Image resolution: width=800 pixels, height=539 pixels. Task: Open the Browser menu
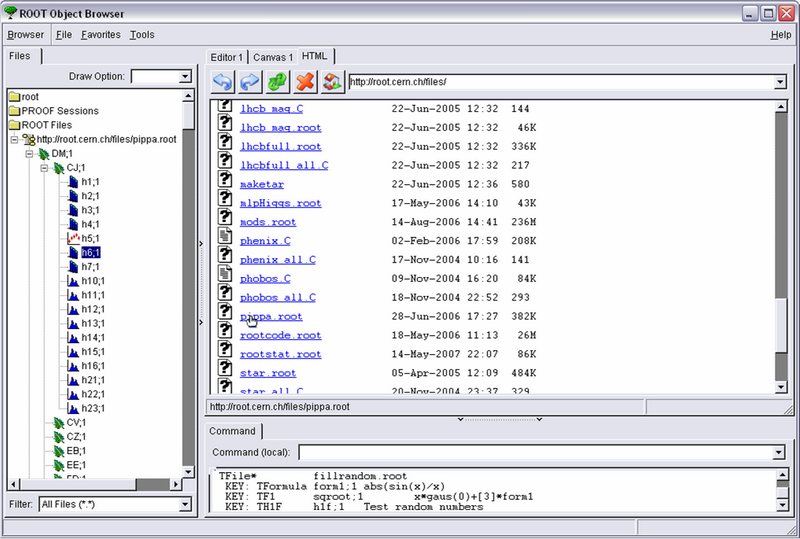click(x=26, y=35)
